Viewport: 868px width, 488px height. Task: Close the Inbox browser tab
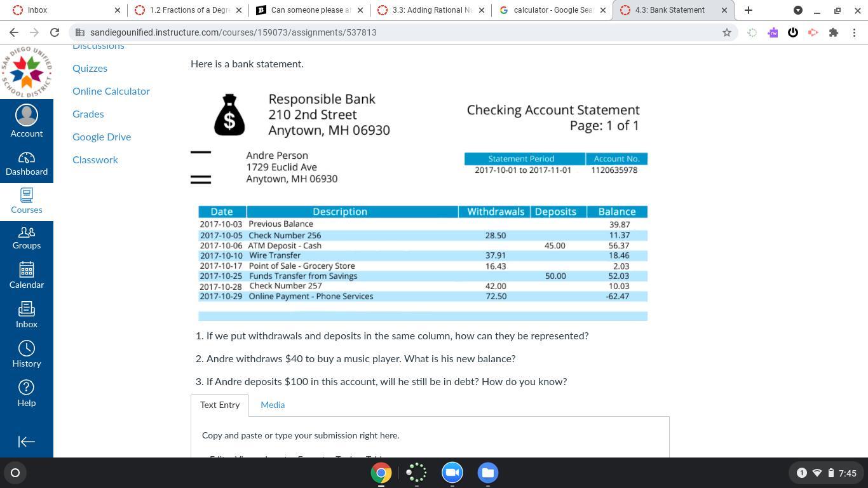coord(118,10)
